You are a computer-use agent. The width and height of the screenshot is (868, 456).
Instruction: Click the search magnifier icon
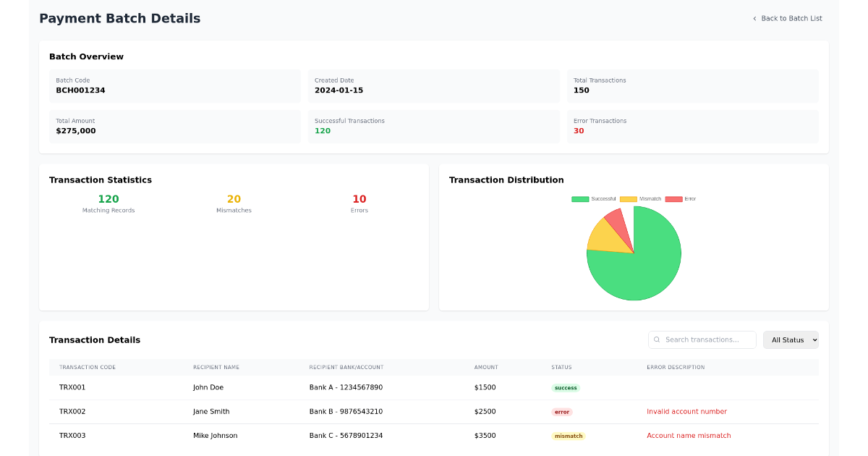click(x=657, y=339)
